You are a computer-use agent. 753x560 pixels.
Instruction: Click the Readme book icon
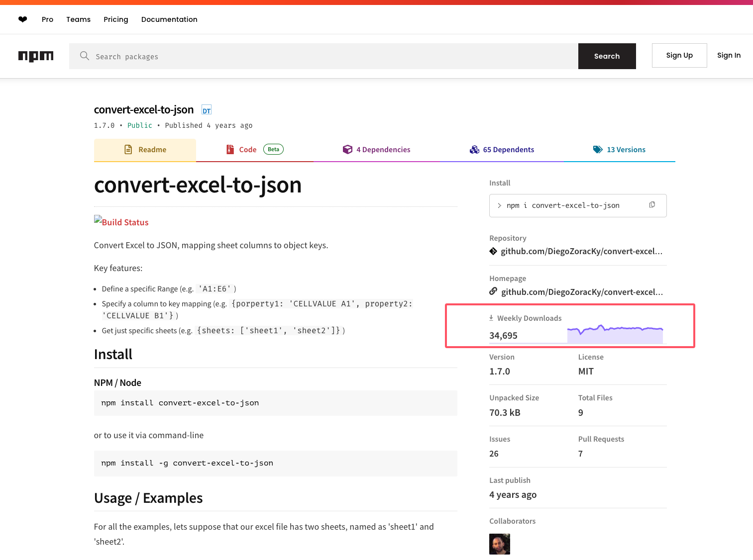click(x=127, y=149)
